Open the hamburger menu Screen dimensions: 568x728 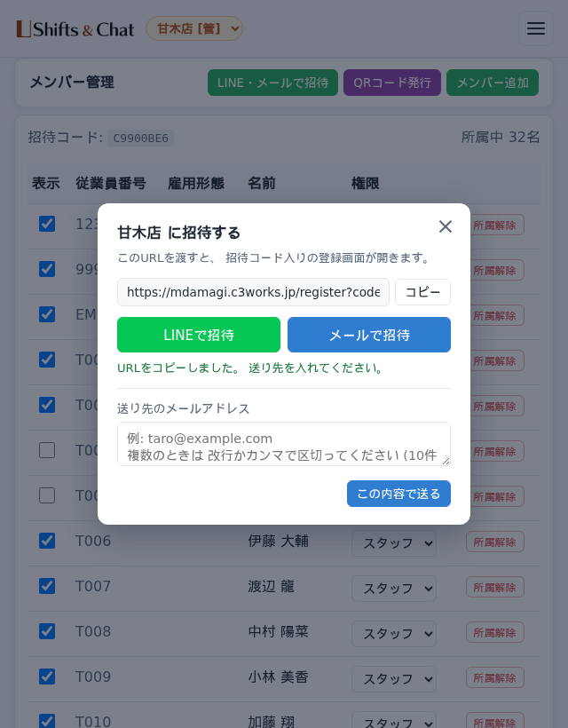tap(535, 28)
